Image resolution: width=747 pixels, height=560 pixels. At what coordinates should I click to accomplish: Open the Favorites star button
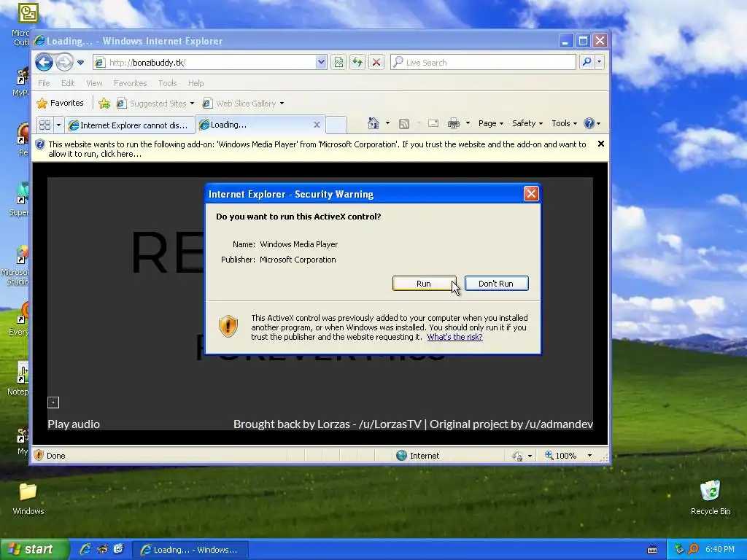point(61,103)
